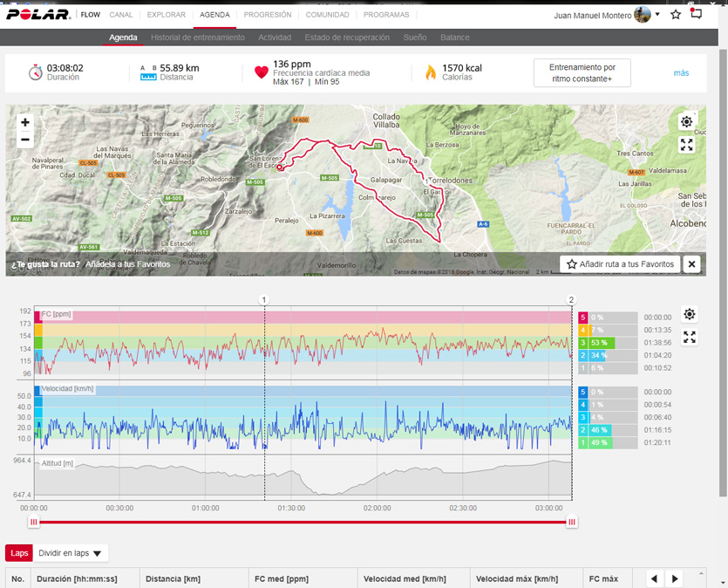Click the más link
Screen dimensions: 728x588
pos(681,73)
